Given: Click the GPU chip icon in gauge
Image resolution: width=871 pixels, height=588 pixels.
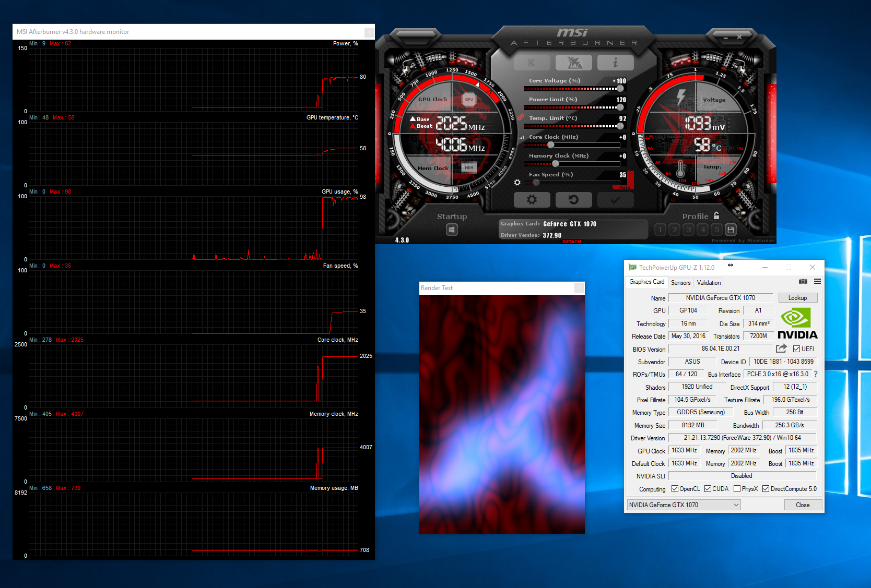Looking at the screenshot, I should click(469, 100).
